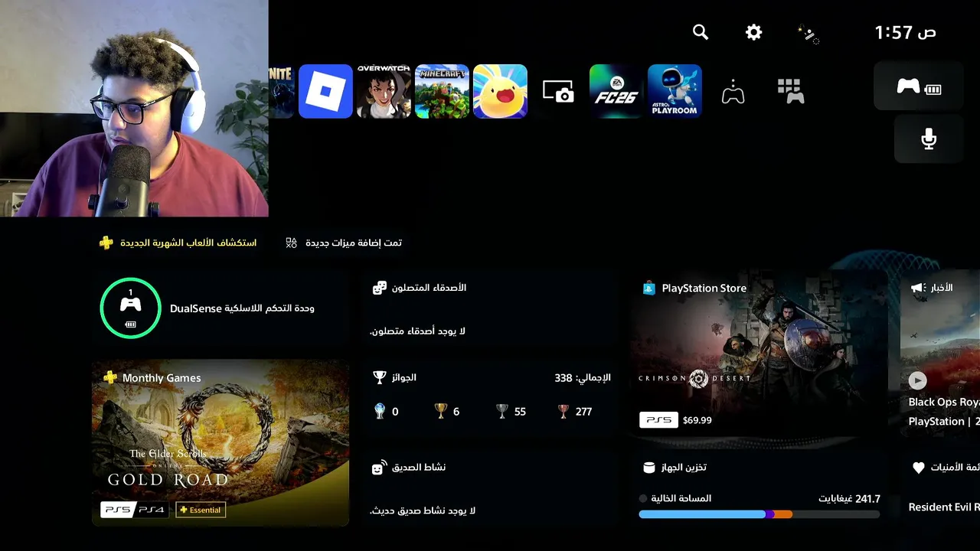
Task: Click the storage usage bar
Action: [759, 514]
